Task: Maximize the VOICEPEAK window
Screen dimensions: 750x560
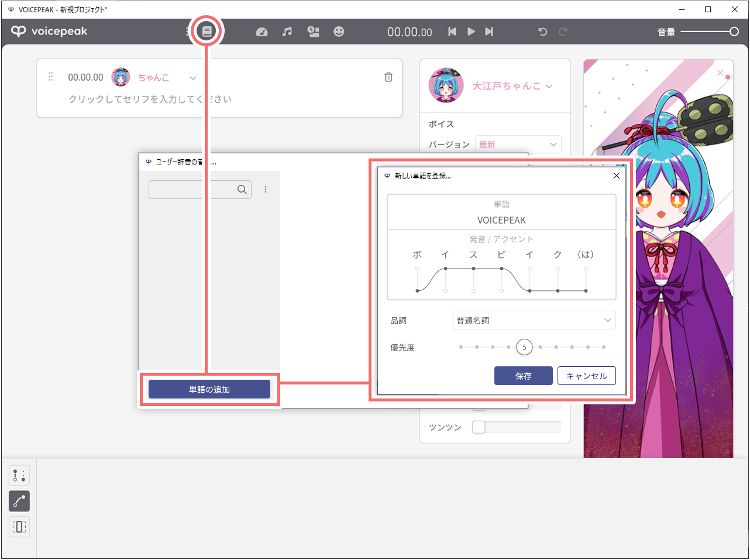Action: pyautogui.click(x=708, y=9)
